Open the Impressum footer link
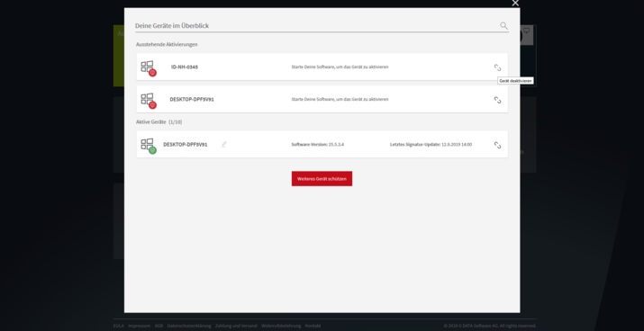Viewport: 644px width, 331px height. coord(140,326)
